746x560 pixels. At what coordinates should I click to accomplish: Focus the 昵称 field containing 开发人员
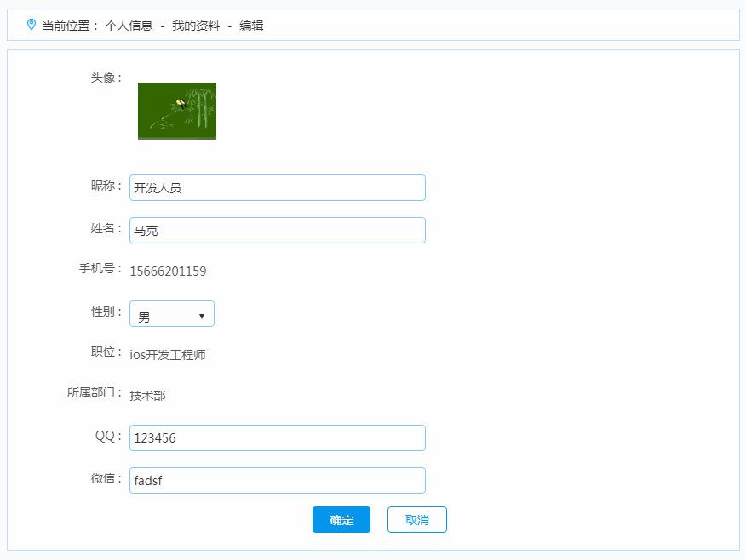pyautogui.click(x=277, y=188)
